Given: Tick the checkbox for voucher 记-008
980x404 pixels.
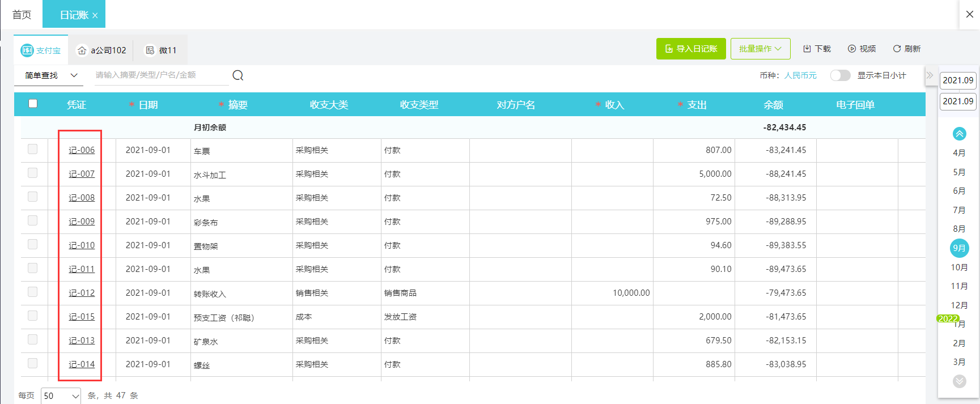Looking at the screenshot, I should click(x=33, y=197).
